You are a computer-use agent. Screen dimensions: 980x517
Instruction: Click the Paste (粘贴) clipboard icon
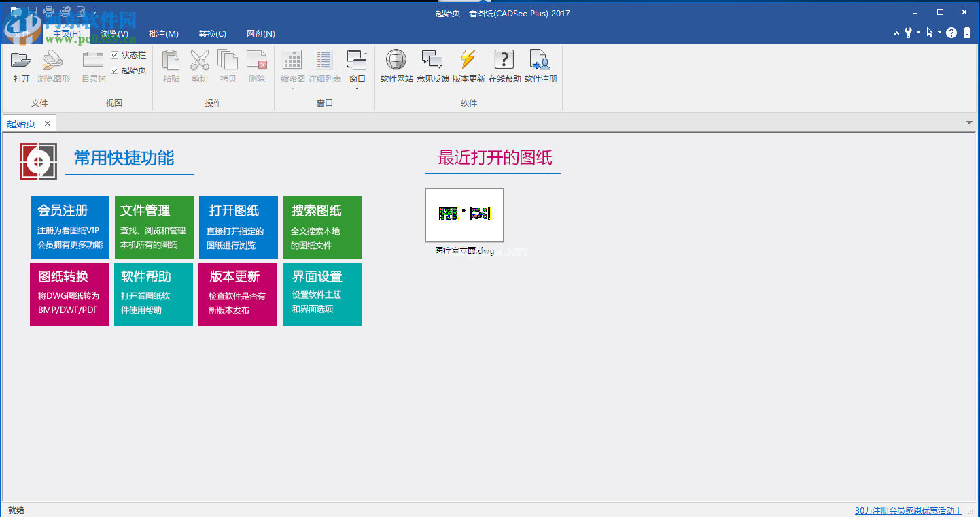tap(171, 61)
